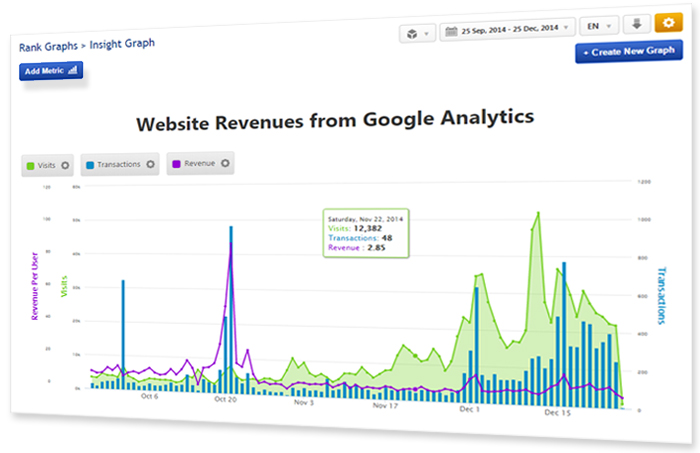700x453 pixels.
Task: Open the date range picker 25 Sep - 25 Dec
Action: point(507,30)
